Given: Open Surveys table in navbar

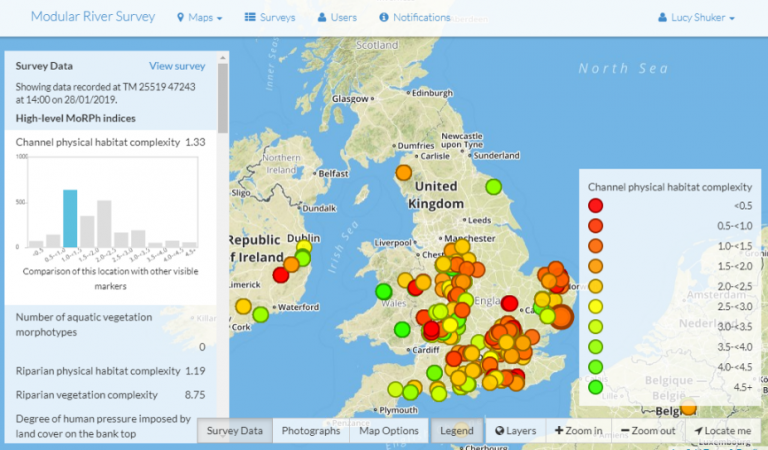Looking at the screenshot, I should (270, 18).
